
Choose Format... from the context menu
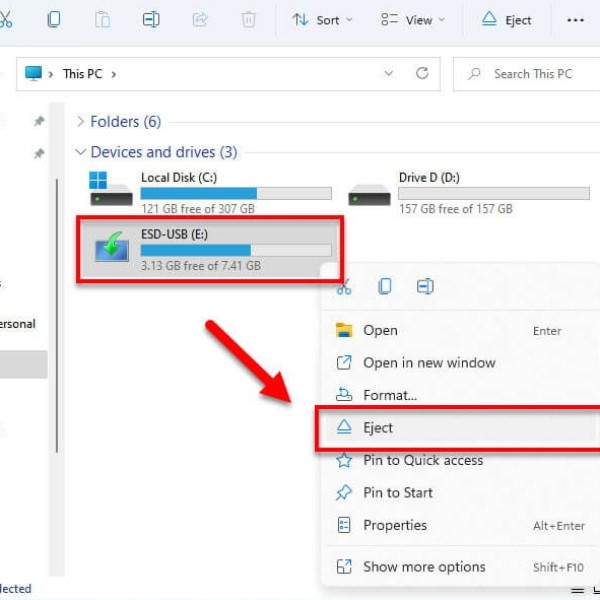[461, 395]
